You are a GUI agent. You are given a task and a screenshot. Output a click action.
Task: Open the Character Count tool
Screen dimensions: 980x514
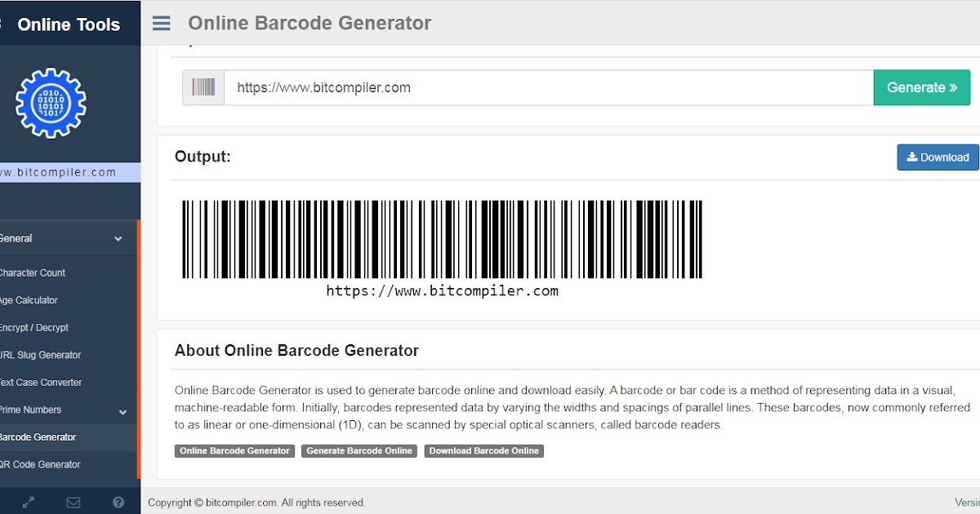(33, 273)
